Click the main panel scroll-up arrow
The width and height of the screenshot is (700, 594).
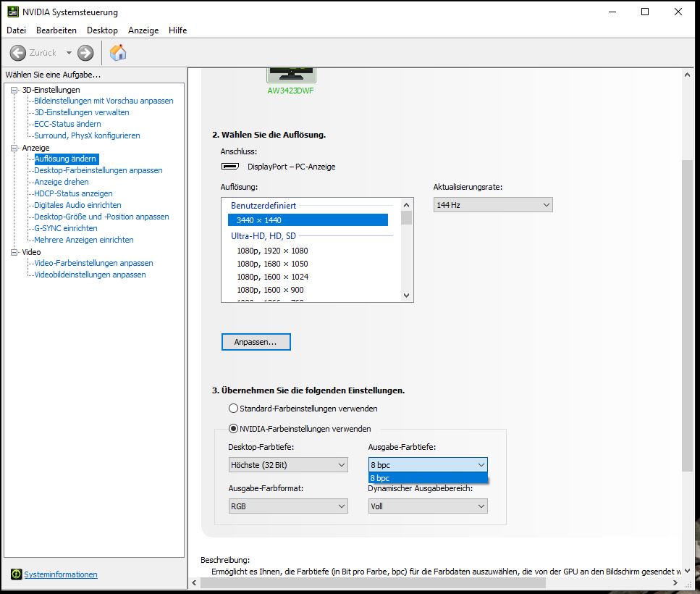687,75
